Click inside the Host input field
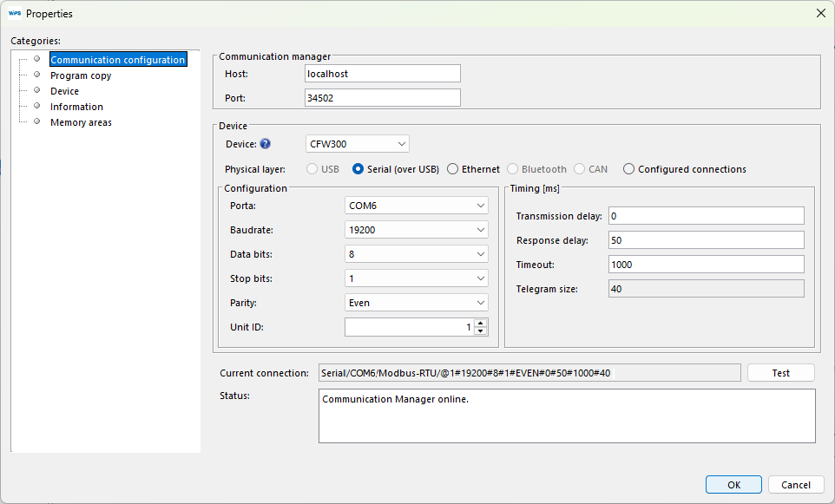The image size is (835, 504). click(382, 73)
